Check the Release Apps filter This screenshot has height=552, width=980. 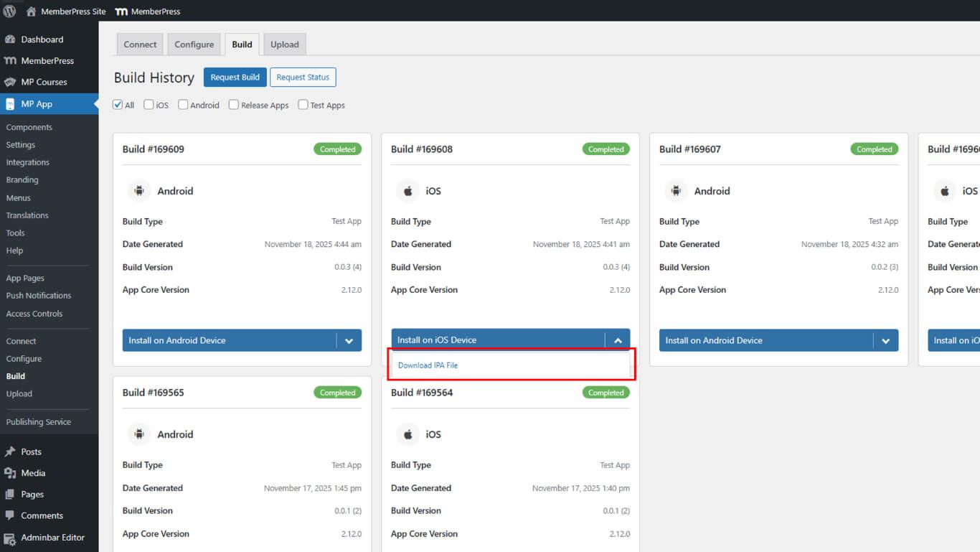pyautogui.click(x=234, y=105)
